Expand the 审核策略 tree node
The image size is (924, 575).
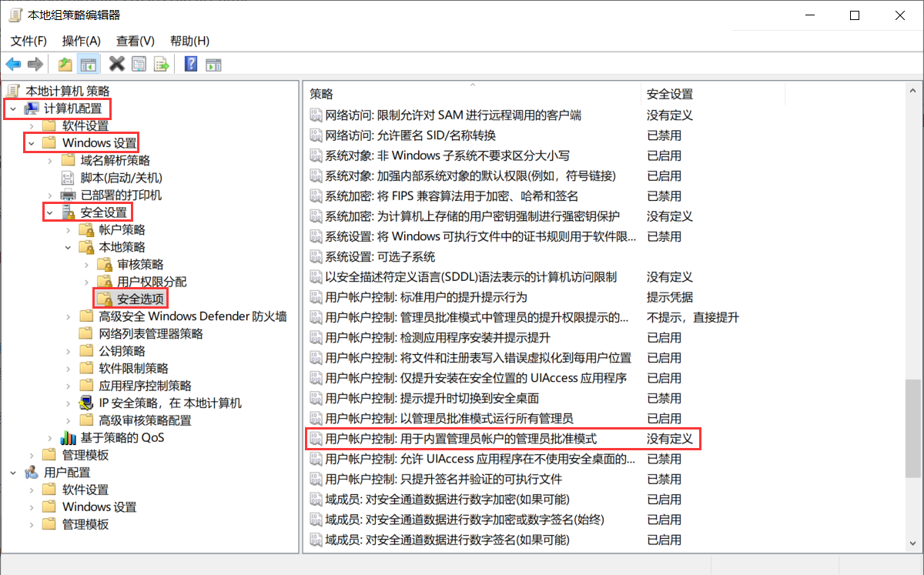[x=86, y=264]
